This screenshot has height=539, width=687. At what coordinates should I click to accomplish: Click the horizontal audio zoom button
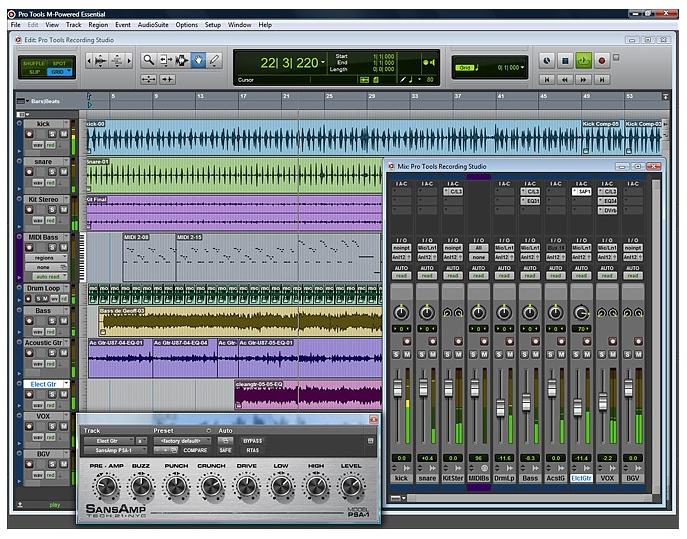click(100, 60)
